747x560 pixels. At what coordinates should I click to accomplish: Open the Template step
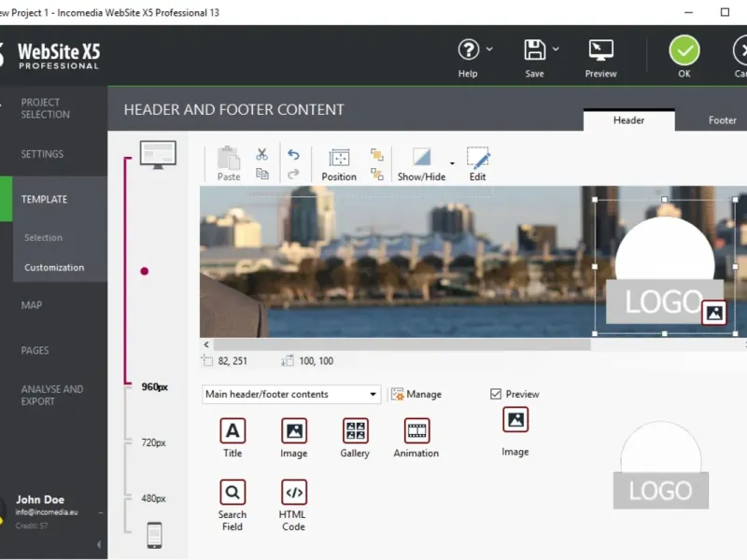tap(44, 199)
